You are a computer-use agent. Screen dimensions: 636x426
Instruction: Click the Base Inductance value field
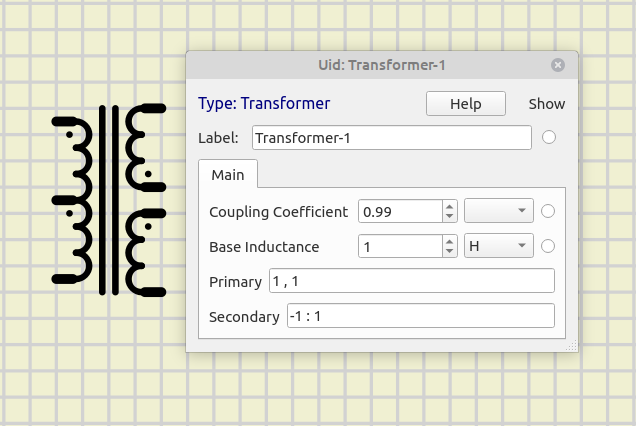(399, 246)
